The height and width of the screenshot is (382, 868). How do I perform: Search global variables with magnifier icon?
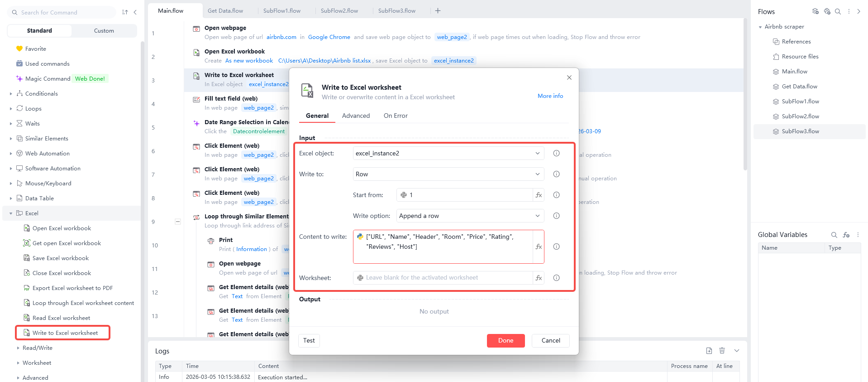pos(834,235)
